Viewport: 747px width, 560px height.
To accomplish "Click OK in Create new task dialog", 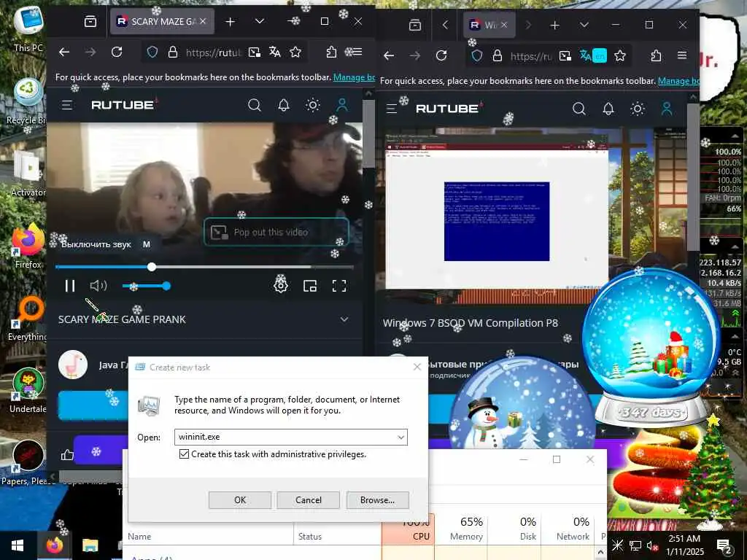I will [x=240, y=500].
